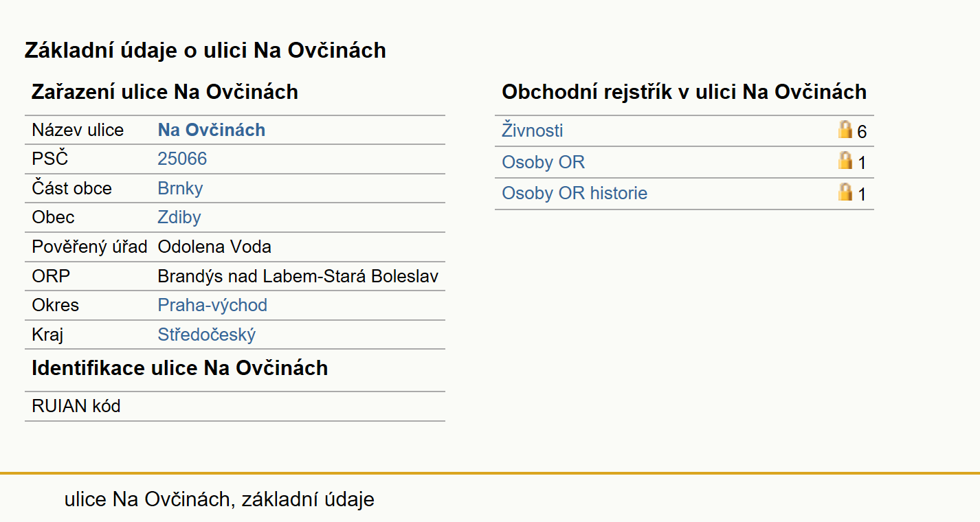Image resolution: width=980 pixels, height=522 pixels.
Task: View the Osoby OR historie link
Action: pyautogui.click(x=575, y=193)
